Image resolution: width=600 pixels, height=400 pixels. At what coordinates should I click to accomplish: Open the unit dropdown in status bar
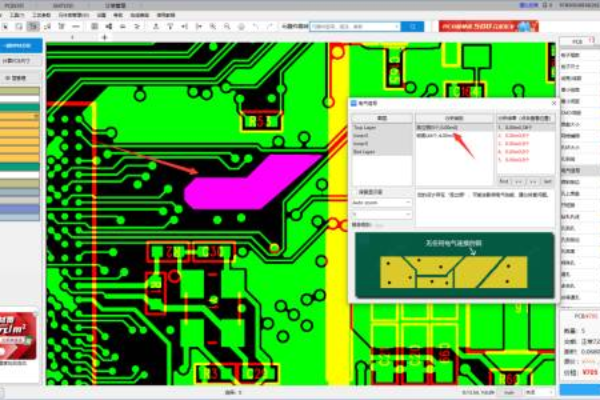click(509, 393)
